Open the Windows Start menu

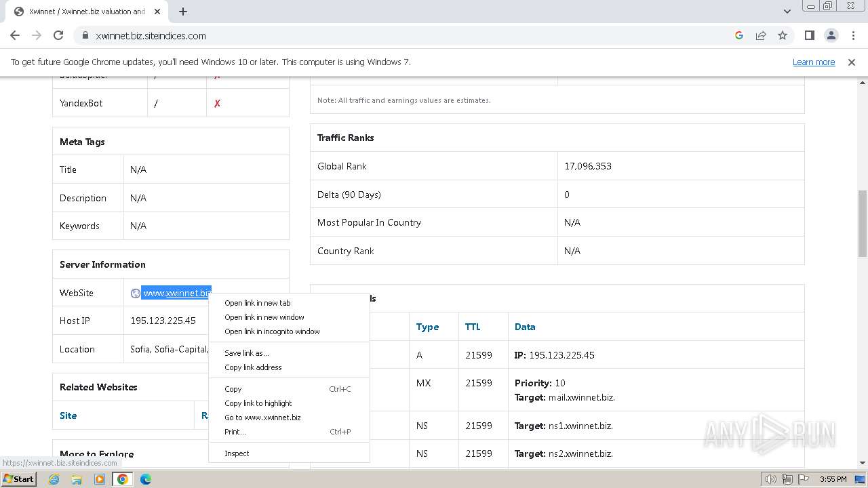tap(18, 479)
